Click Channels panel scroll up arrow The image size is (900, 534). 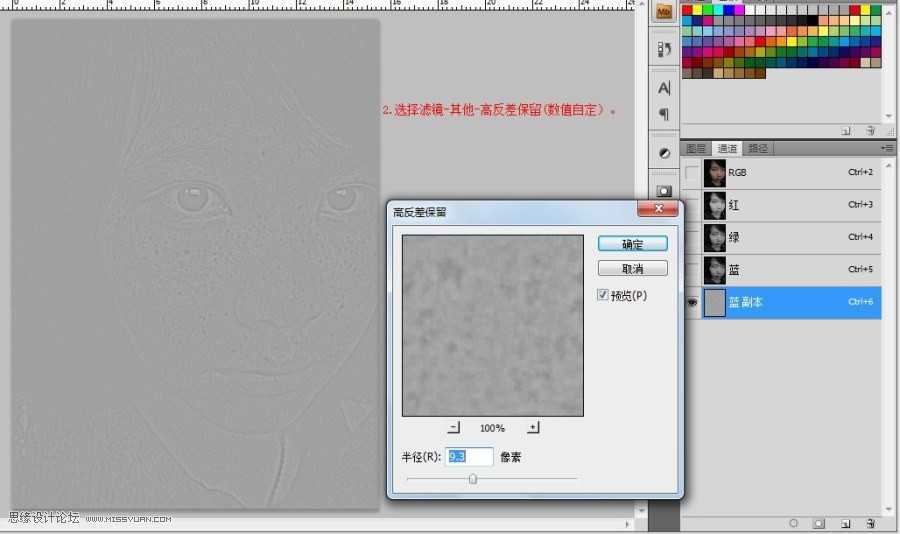pyautogui.click(x=889, y=165)
